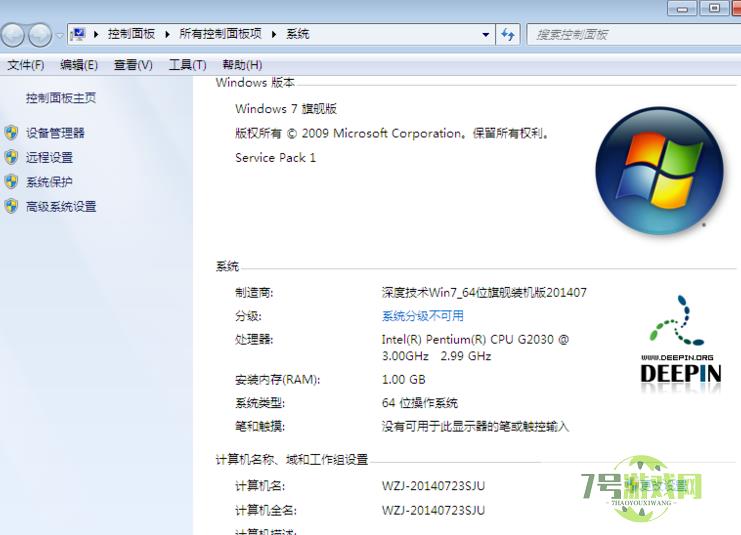Select the Intel Pentium G2030 processor value
Screen dimensions: 741x535
pos(475,347)
